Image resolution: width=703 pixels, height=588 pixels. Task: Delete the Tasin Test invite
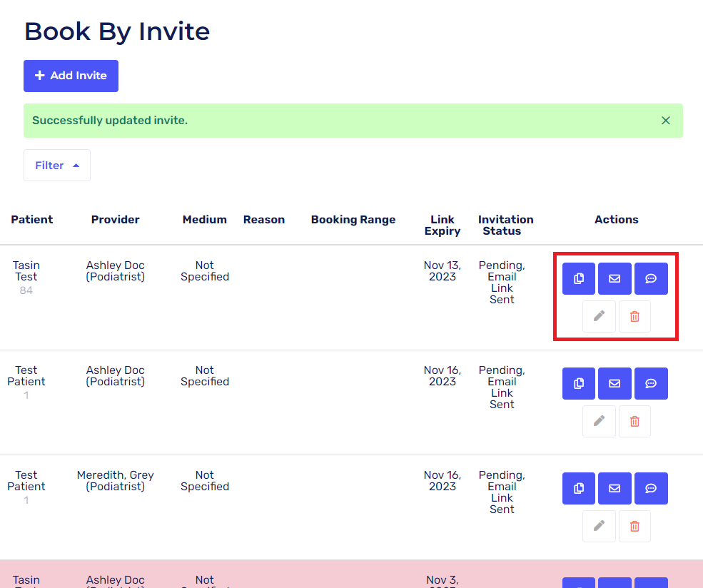click(634, 316)
